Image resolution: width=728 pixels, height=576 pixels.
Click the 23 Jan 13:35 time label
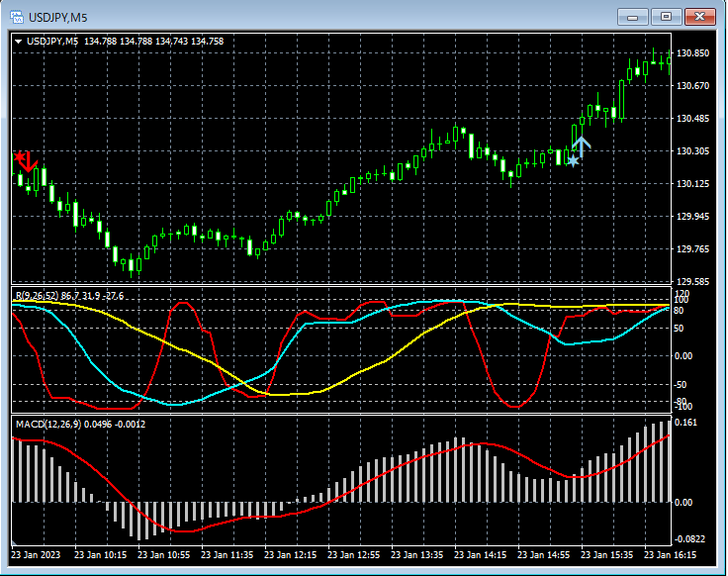(x=417, y=554)
